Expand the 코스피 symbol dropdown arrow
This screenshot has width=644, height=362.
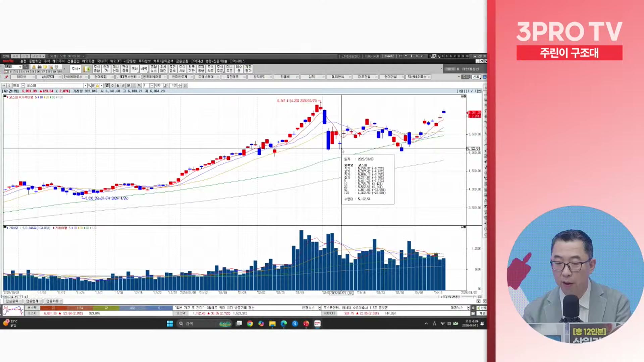coord(85,86)
